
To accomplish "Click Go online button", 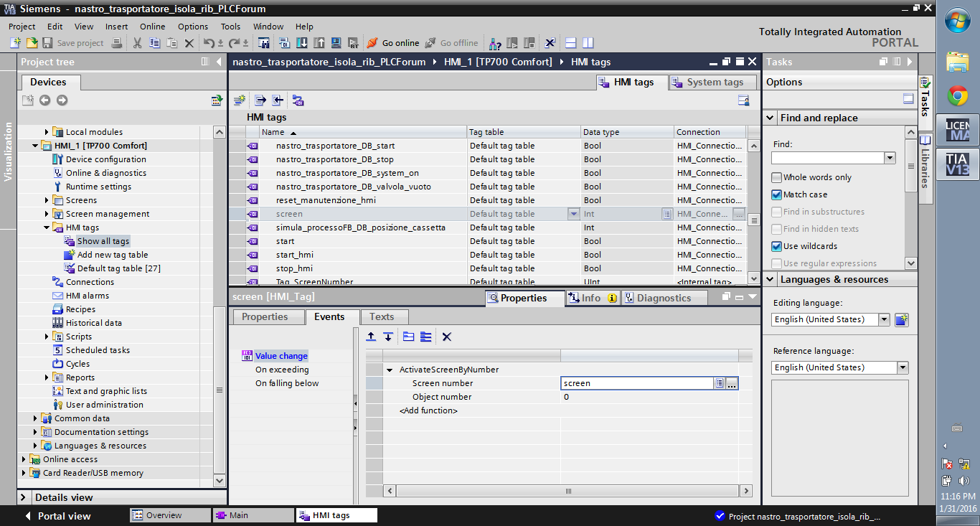I will click(393, 43).
